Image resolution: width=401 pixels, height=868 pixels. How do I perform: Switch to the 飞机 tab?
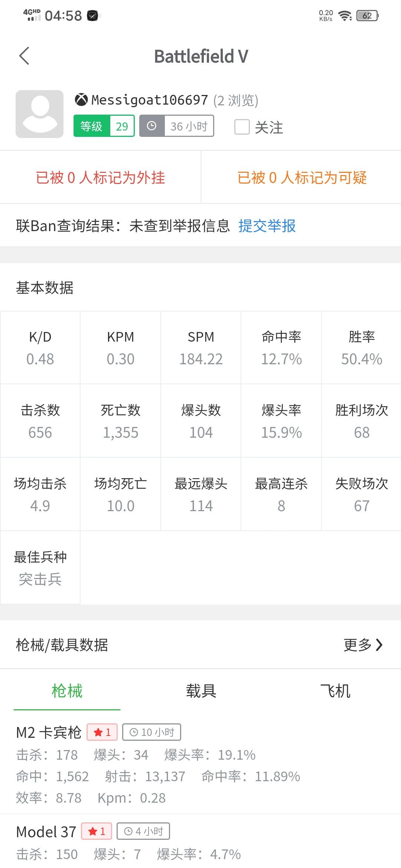(335, 691)
